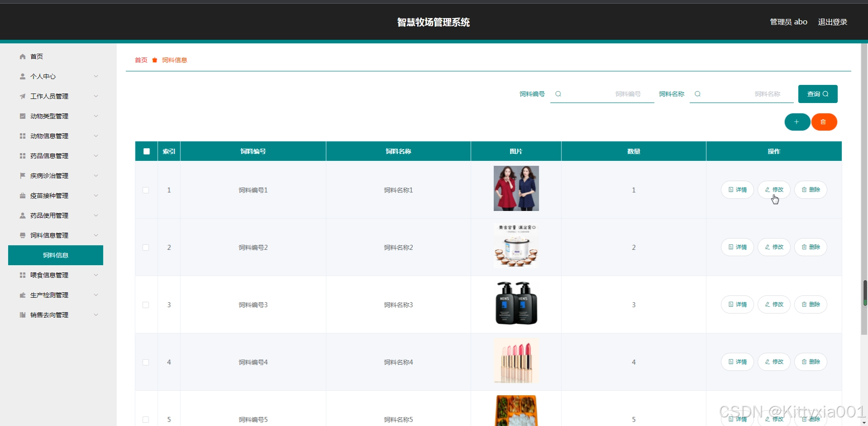
Task: Toggle the select-all checkbox in table header
Action: click(x=146, y=151)
